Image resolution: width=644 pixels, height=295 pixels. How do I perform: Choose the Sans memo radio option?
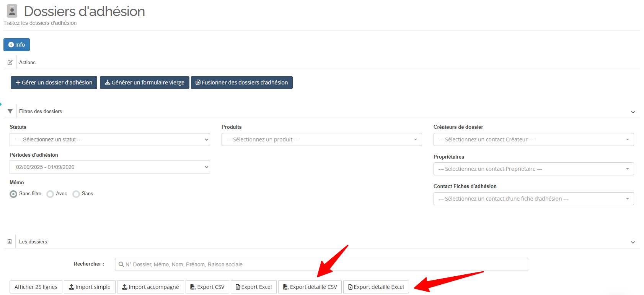[76, 194]
